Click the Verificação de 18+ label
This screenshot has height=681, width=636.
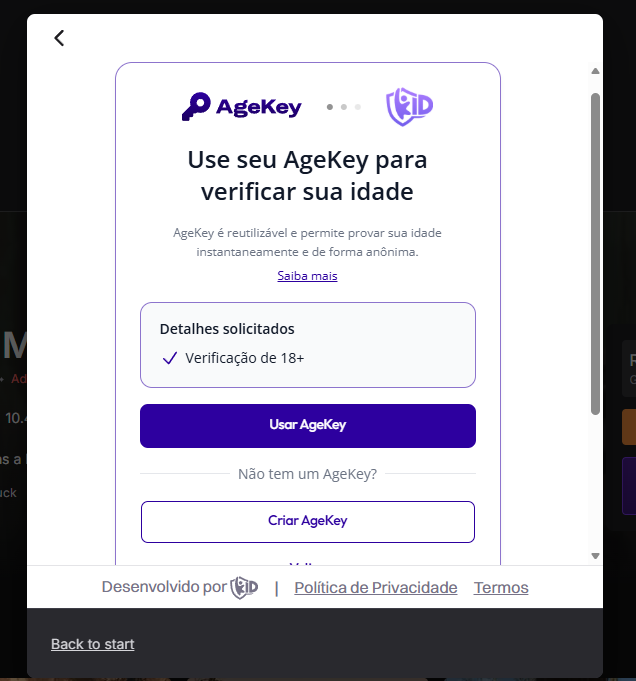point(245,358)
